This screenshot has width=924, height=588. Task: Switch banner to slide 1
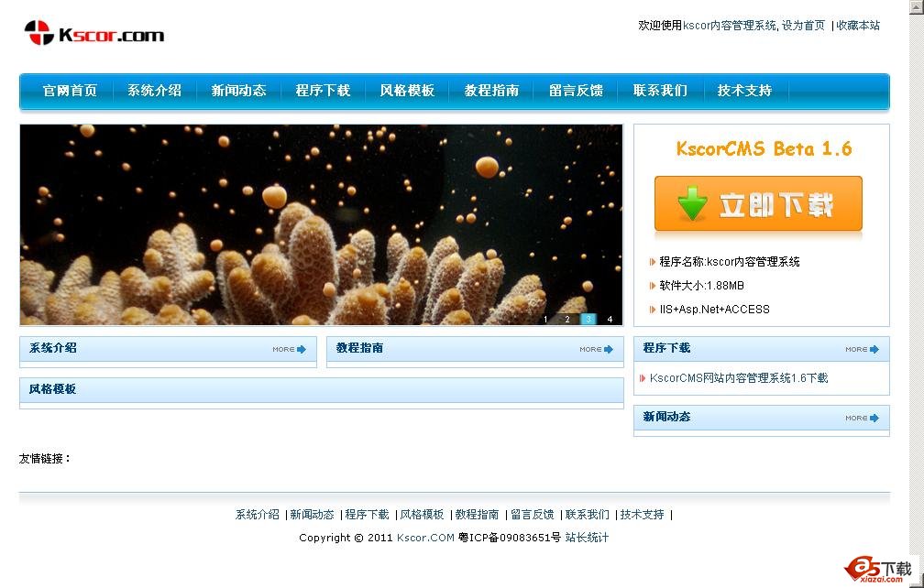click(545, 319)
